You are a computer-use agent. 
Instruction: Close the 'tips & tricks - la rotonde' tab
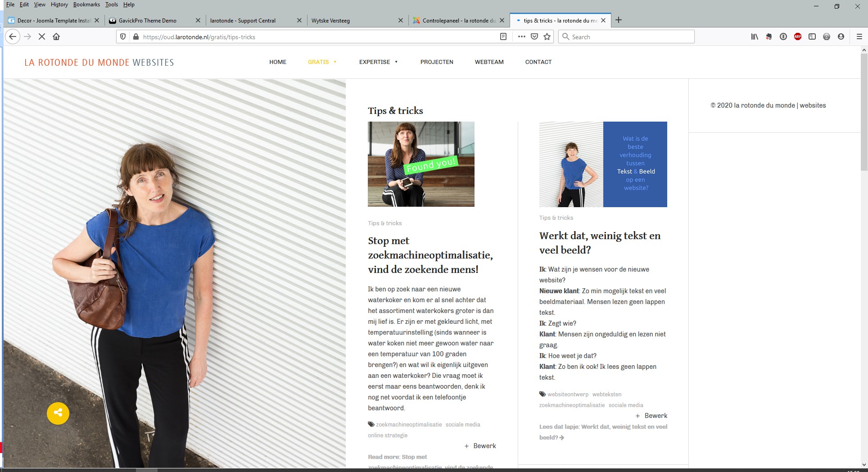pyautogui.click(x=603, y=20)
